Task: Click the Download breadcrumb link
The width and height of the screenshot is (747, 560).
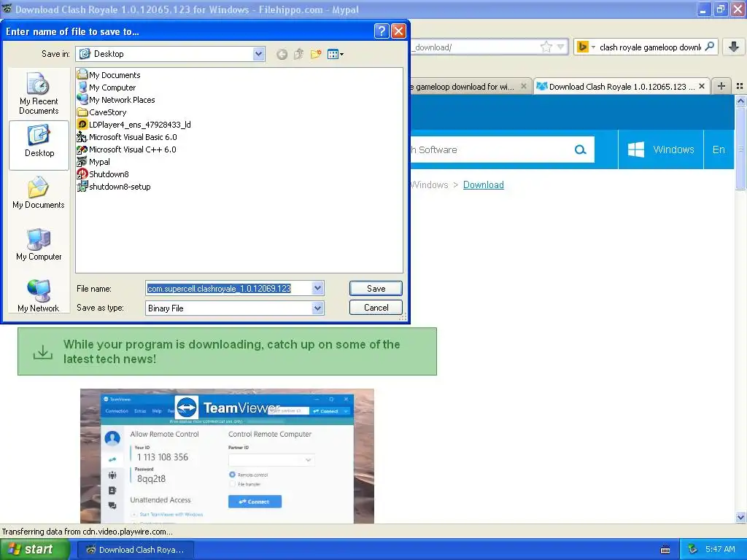Action: point(483,184)
